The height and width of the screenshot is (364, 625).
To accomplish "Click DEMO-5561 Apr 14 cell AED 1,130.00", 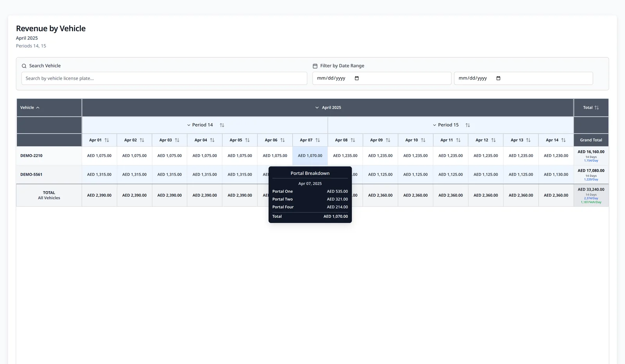I will [x=556, y=174].
